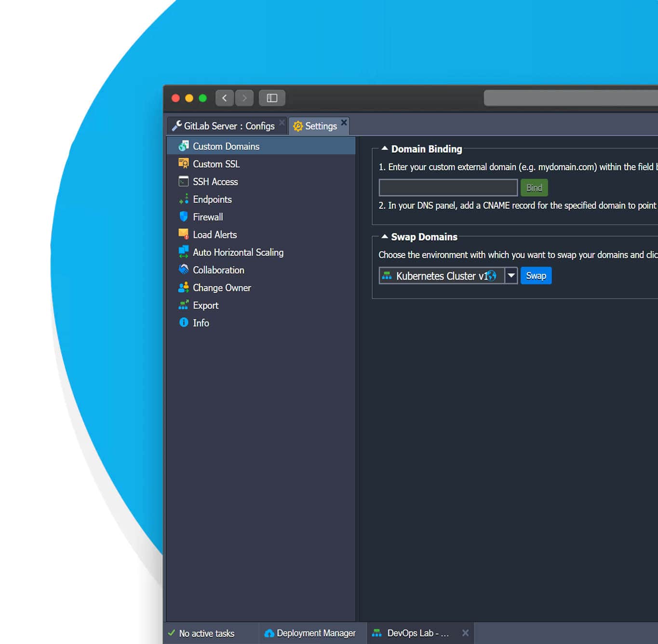Click the green checkmark next to No active tasks
Image resolution: width=658 pixels, height=644 pixels.
pos(172,632)
